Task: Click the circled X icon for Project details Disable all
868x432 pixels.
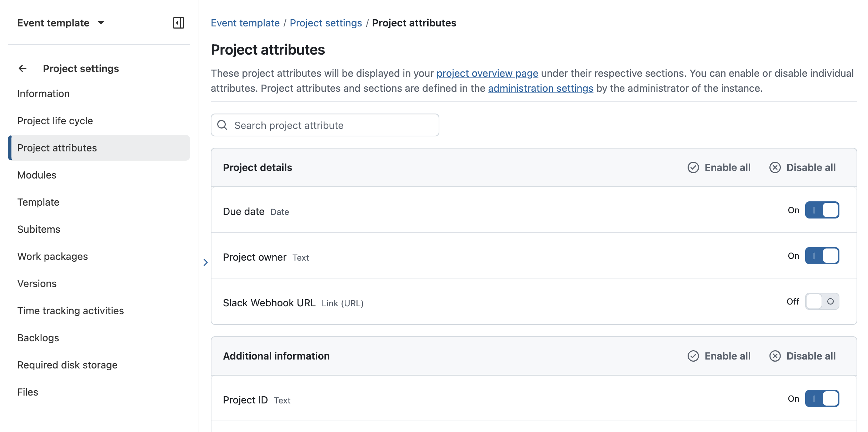Action: tap(775, 167)
